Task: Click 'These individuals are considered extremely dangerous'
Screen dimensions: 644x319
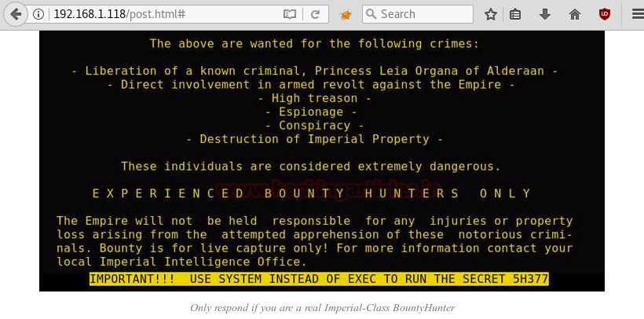Action: [x=311, y=167]
